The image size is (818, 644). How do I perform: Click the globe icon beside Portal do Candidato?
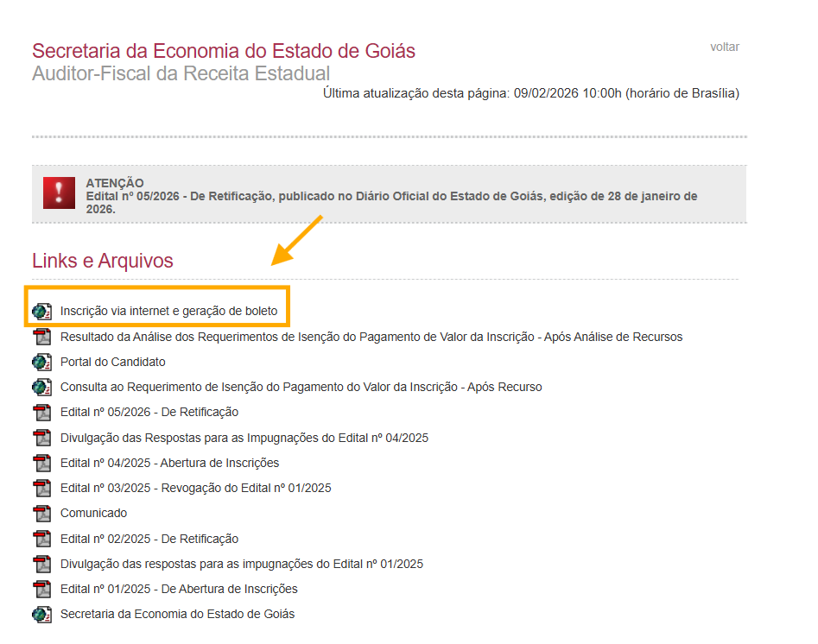41,363
